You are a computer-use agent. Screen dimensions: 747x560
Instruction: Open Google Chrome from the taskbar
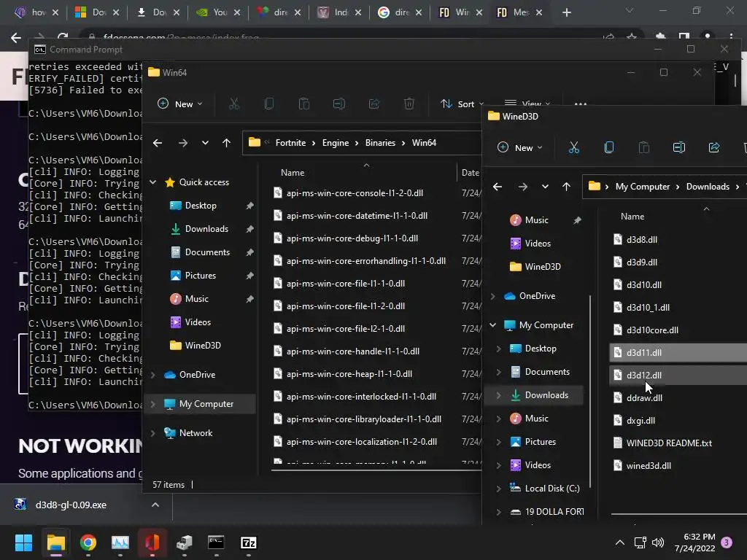88,542
